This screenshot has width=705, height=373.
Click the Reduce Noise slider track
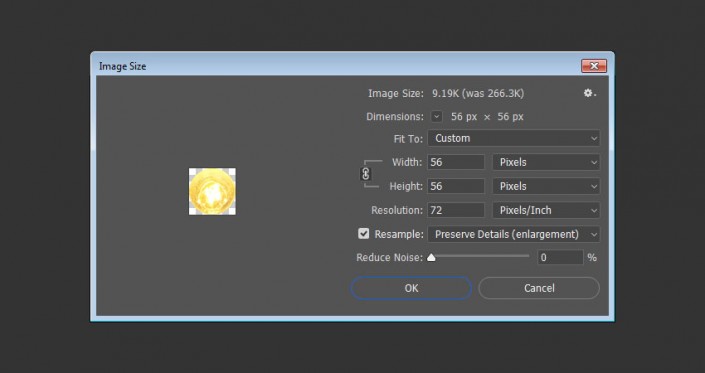(479, 256)
